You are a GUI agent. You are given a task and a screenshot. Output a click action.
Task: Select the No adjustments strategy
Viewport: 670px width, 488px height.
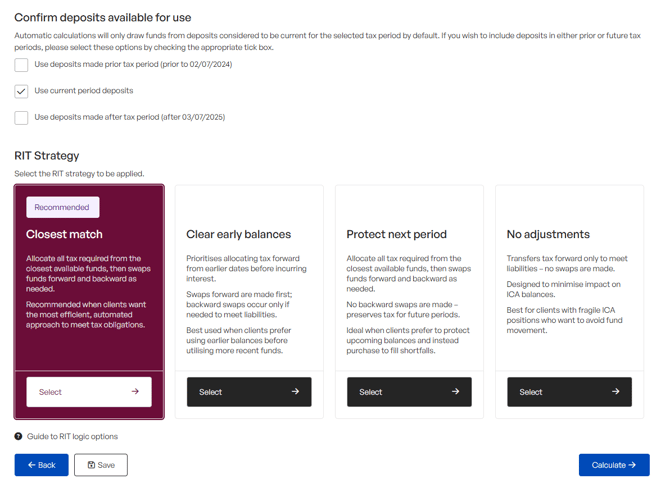(569, 392)
